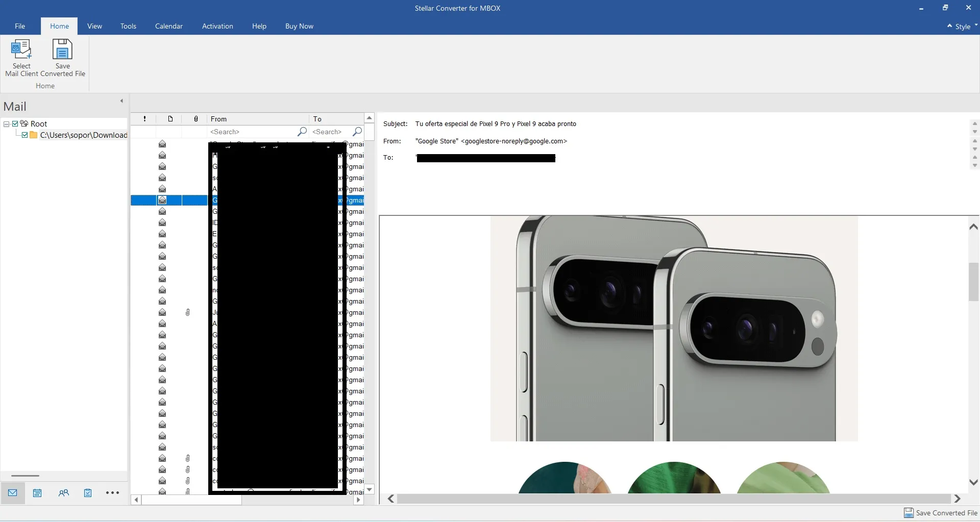Open the Tools ribbon tab
Image resolution: width=980 pixels, height=522 pixels.
128,26
